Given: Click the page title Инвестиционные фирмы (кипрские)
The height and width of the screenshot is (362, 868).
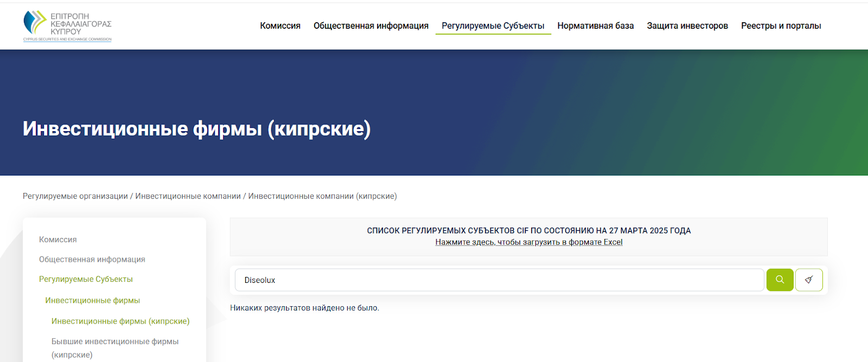Looking at the screenshot, I should 197,129.
